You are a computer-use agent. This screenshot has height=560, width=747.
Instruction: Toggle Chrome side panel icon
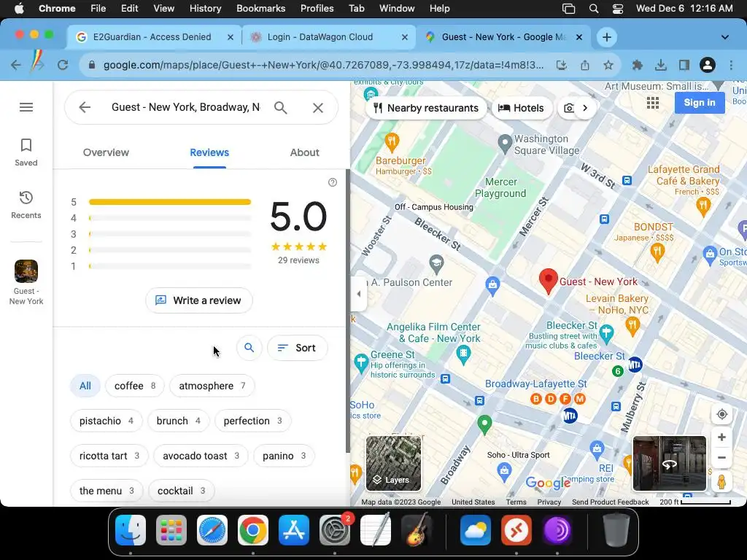[x=684, y=65]
